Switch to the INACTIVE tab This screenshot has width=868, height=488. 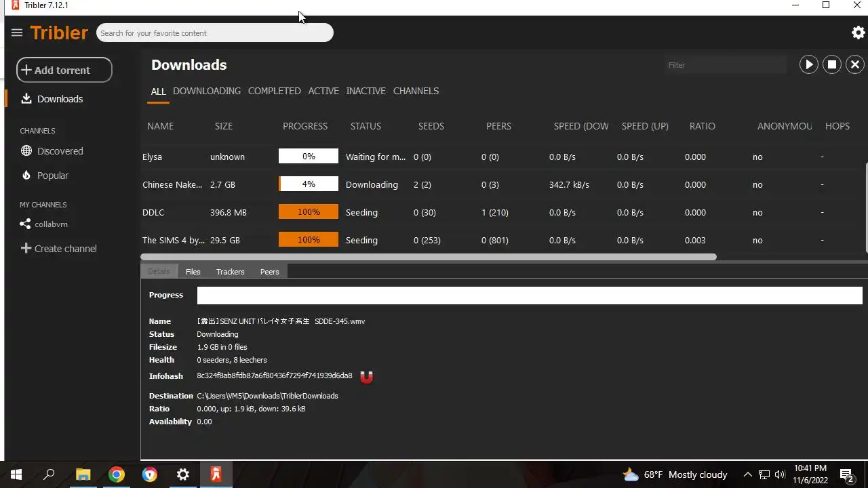pyautogui.click(x=366, y=91)
